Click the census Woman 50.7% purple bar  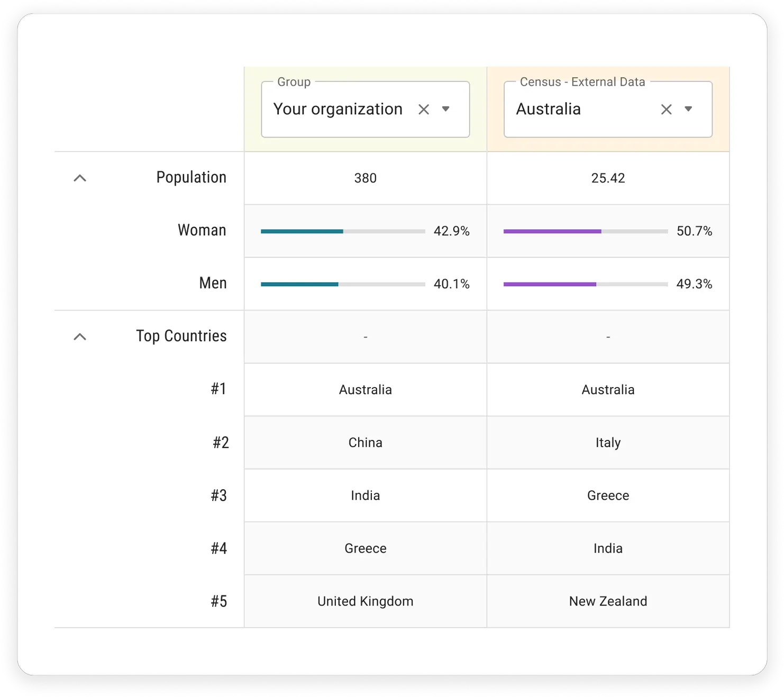click(586, 231)
